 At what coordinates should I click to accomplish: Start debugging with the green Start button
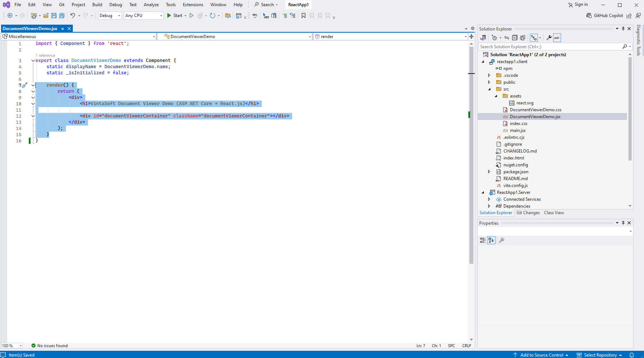coord(175,16)
